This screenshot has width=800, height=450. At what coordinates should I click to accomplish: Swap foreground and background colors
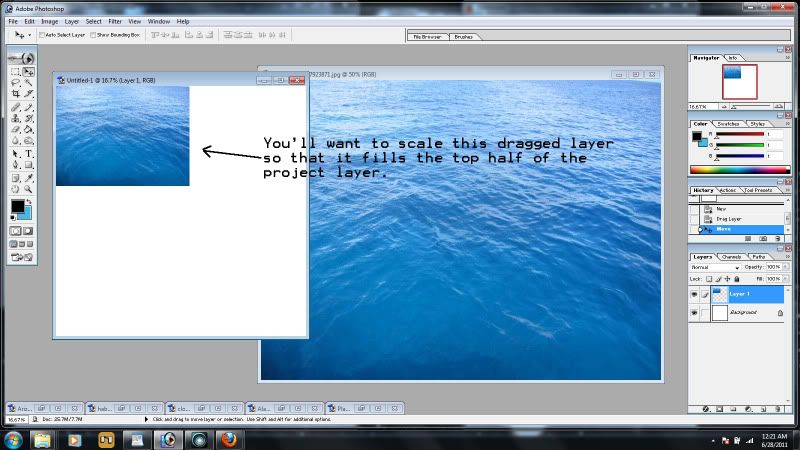coord(29,202)
